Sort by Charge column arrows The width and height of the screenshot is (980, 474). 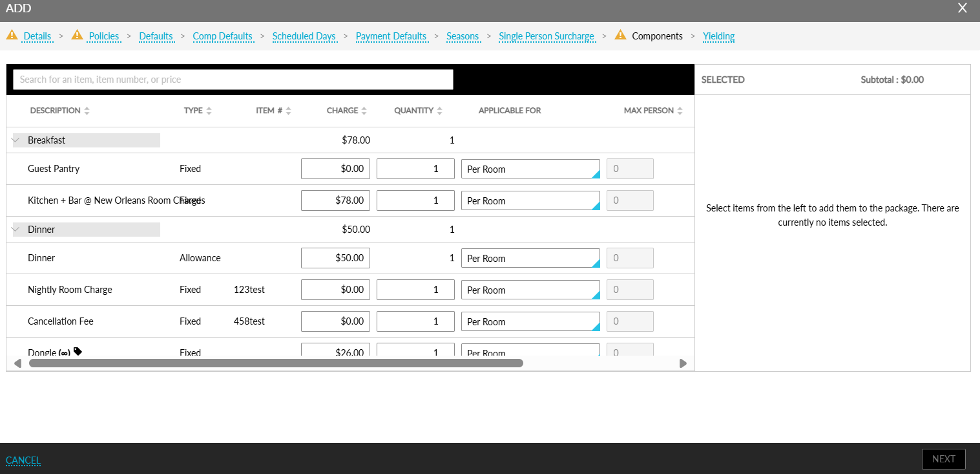pyautogui.click(x=364, y=111)
